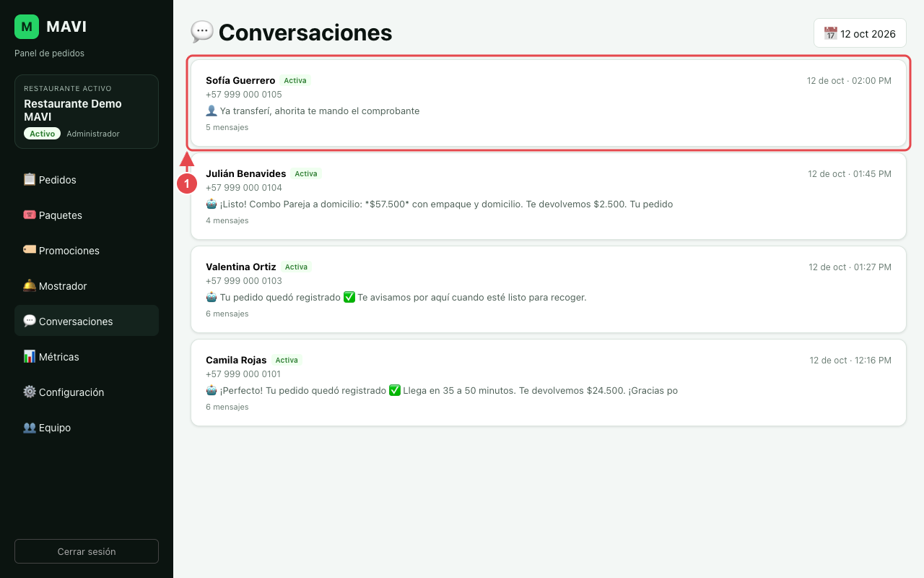This screenshot has height=578, width=924.
Task: Select Valentina Ortiz's conversation
Action: [549, 289]
